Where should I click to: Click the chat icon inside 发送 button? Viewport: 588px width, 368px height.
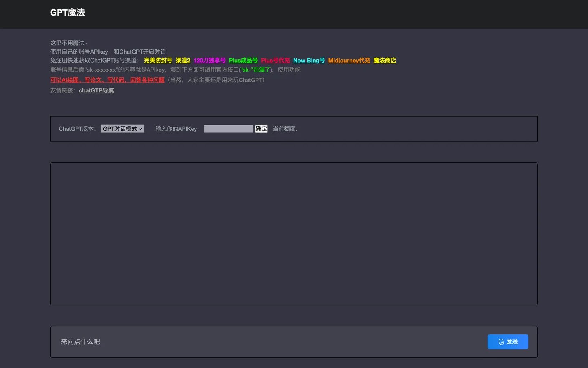(x=501, y=342)
